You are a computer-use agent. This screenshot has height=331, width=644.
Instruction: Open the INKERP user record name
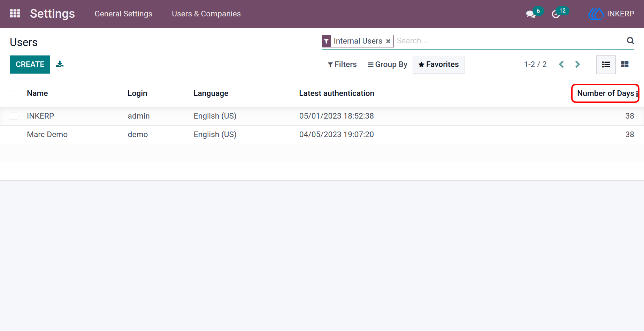tap(40, 116)
